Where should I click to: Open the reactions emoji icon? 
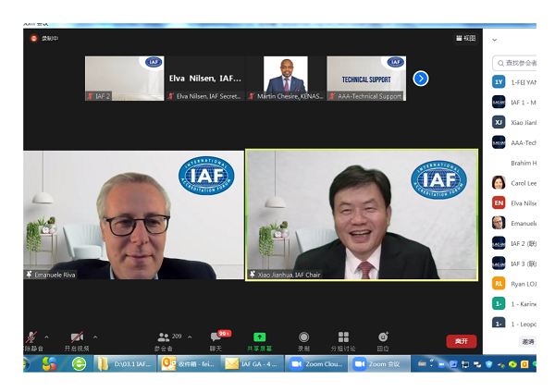[383, 338]
